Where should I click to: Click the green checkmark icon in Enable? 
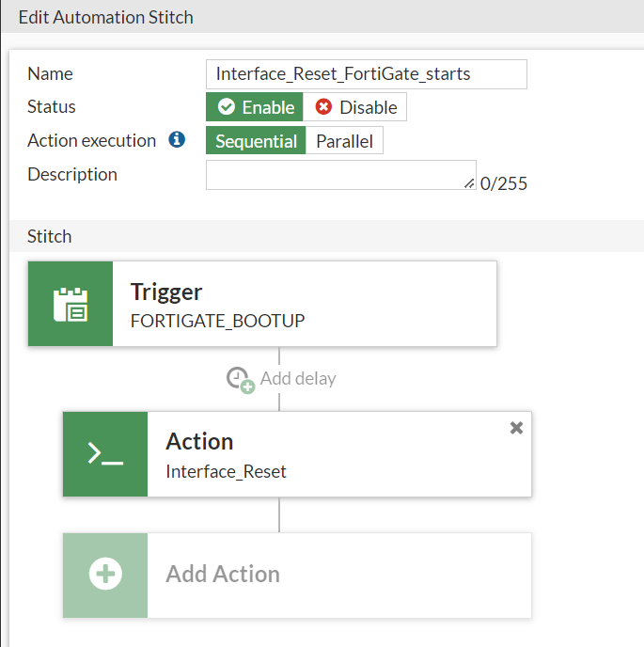[x=227, y=107]
